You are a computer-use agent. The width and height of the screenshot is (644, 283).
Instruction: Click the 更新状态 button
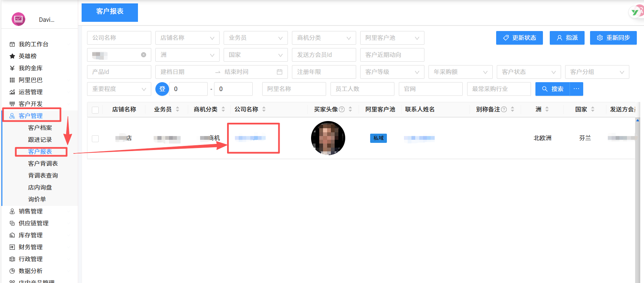pos(519,38)
